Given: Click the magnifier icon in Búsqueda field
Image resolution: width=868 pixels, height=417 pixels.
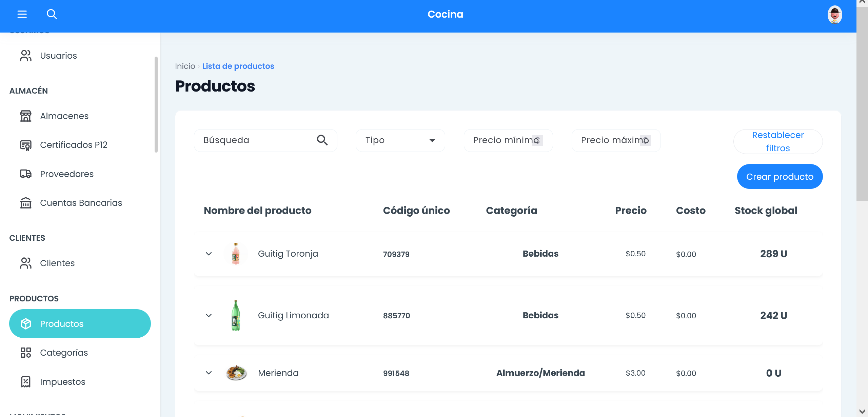Looking at the screenshot, I should tap(322, 140).
